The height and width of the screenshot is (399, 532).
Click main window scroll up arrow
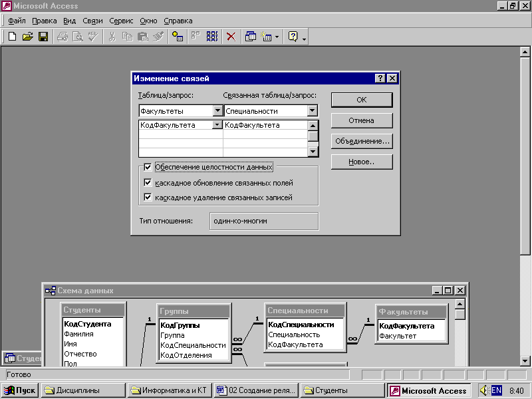pos(525,52)
